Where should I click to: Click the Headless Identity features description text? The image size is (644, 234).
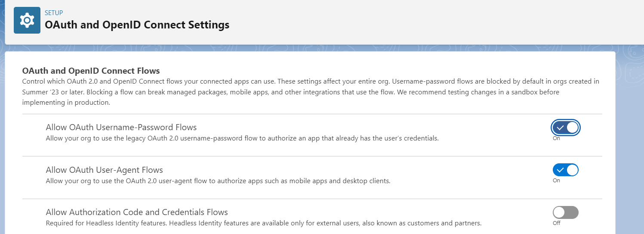(263, 223)
